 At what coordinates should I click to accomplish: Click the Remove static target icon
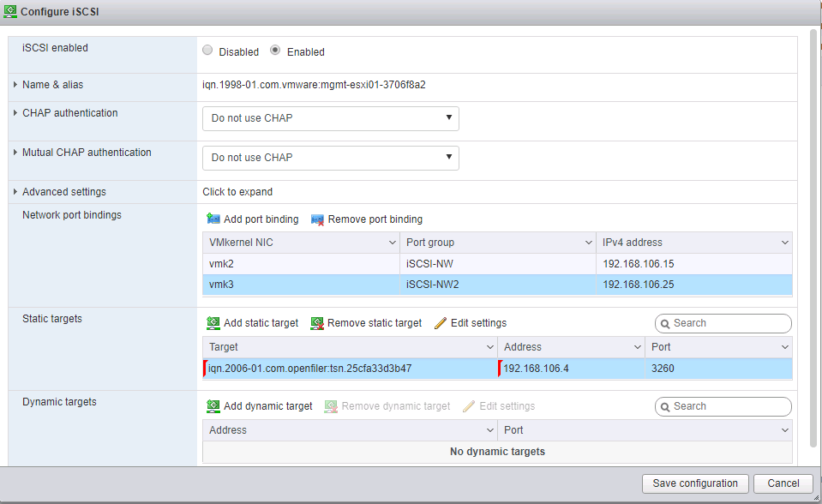click(x=317, y=323)
